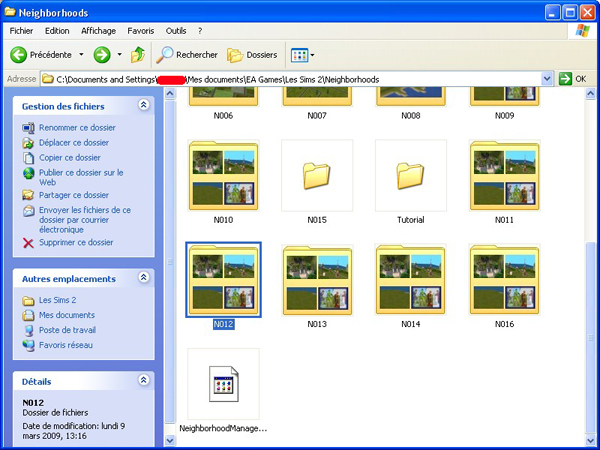Image resolution: width=600 pixels, height=450 pixels.
Task: Select the N014 neighborhood folder
Action: [x=411, y=280]
